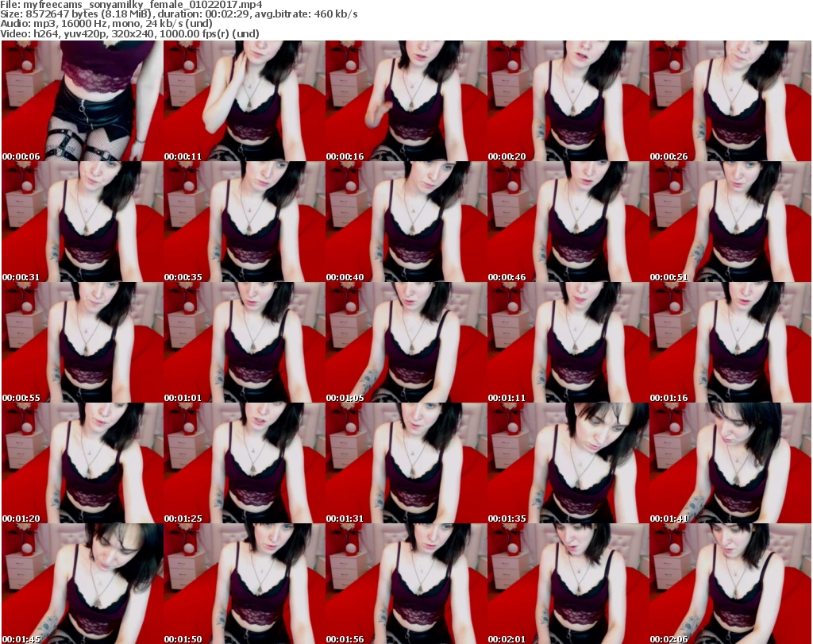Pick the thumbnail stamped 00:01:01
Image resolution: width=813 pixels, height=644 pixels.
(x=245, y=343)
